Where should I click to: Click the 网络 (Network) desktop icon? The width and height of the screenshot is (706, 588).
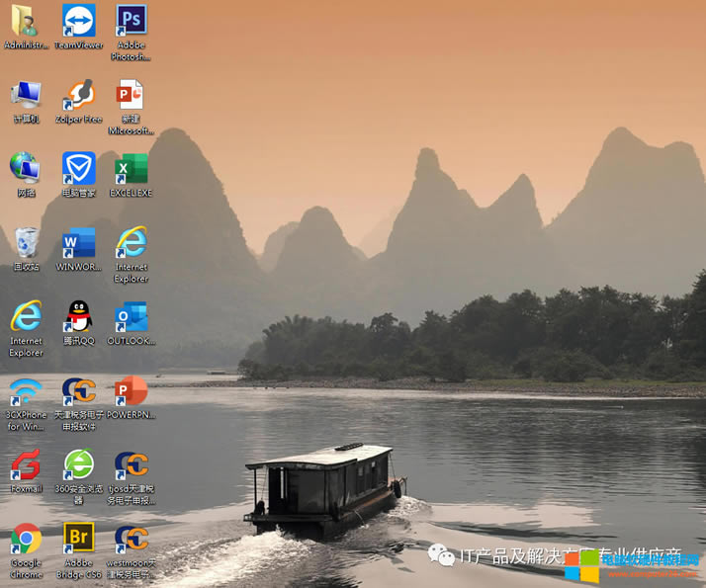26,168
